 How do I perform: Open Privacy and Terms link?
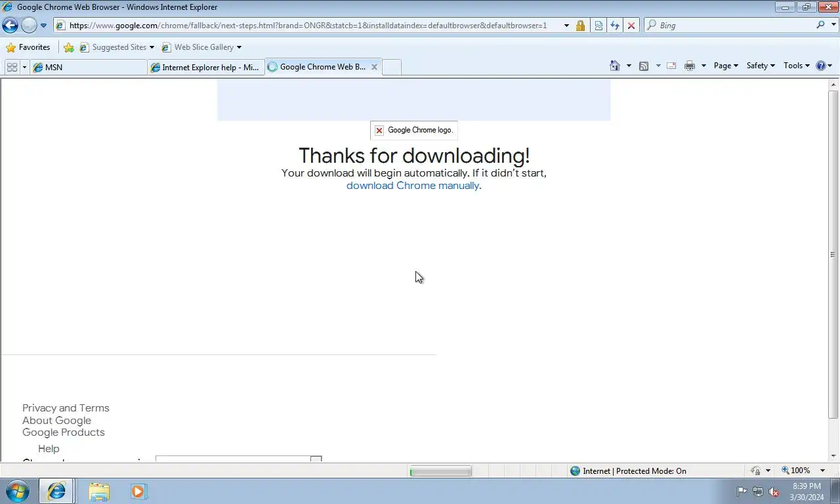coord(66,408)
